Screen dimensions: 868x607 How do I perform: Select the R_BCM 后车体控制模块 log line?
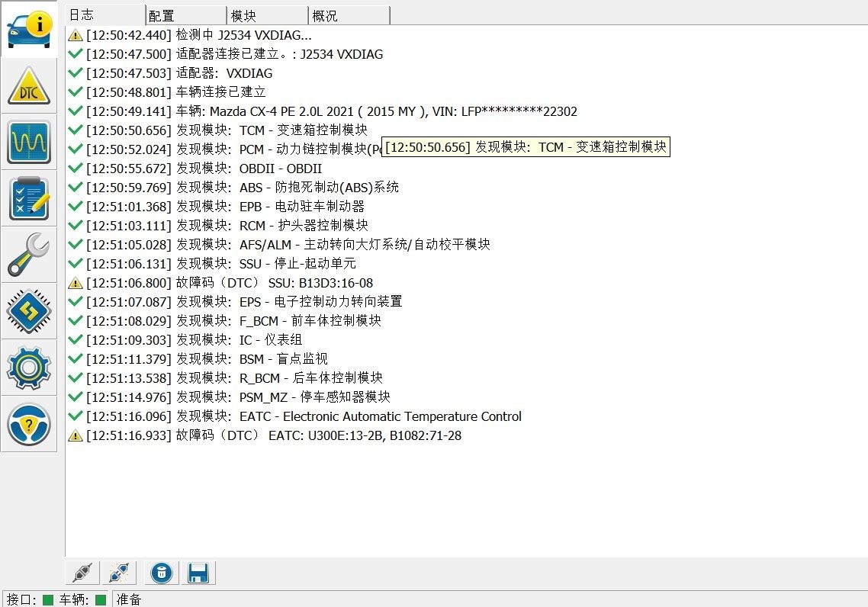coord(225,378)
